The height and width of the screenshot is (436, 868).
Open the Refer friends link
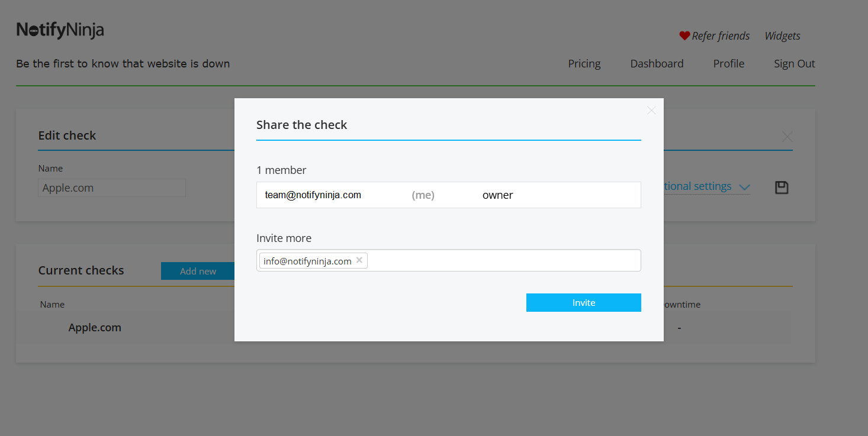720,36
